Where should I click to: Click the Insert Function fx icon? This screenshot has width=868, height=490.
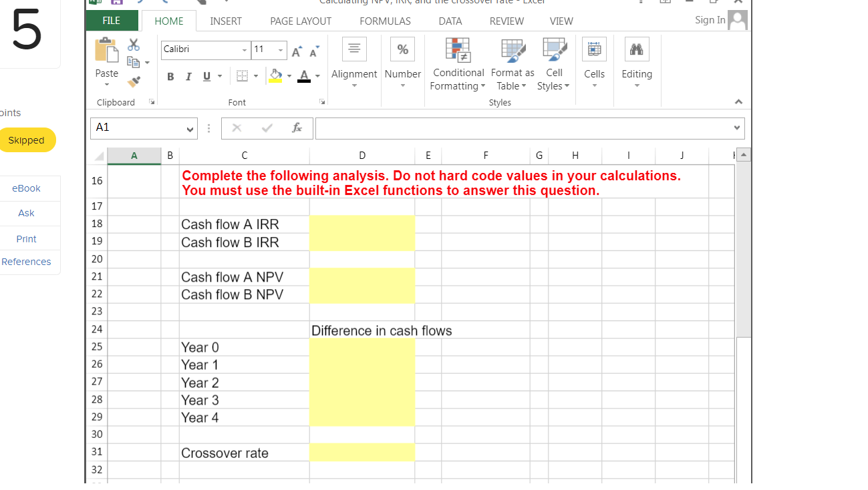pos(297,128)
